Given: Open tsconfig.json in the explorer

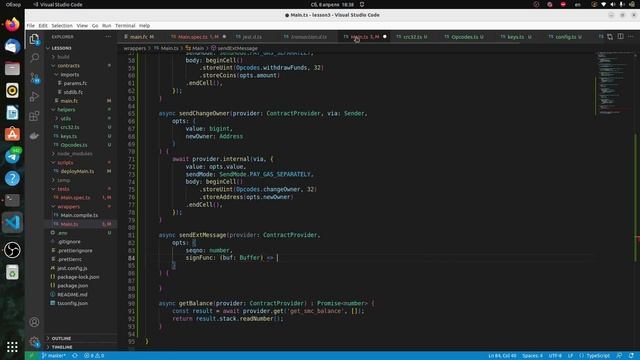Looking at the screenshot, I should click(x=73, y=303).
